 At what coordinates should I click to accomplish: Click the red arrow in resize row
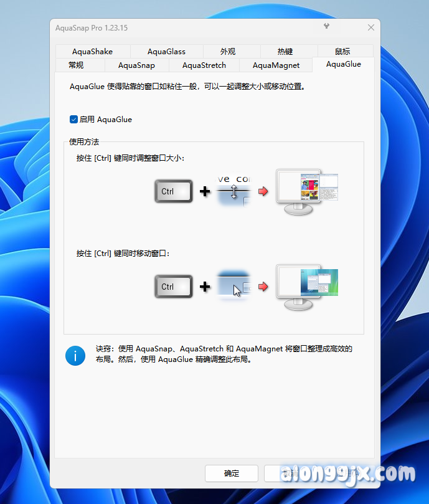click(x=263, y=191)
